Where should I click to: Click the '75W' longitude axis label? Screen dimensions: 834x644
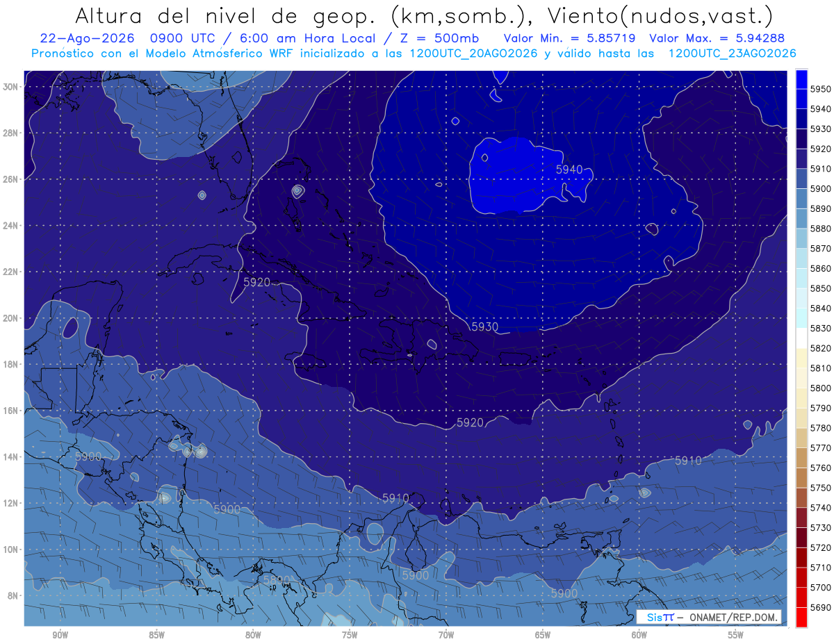350,635
